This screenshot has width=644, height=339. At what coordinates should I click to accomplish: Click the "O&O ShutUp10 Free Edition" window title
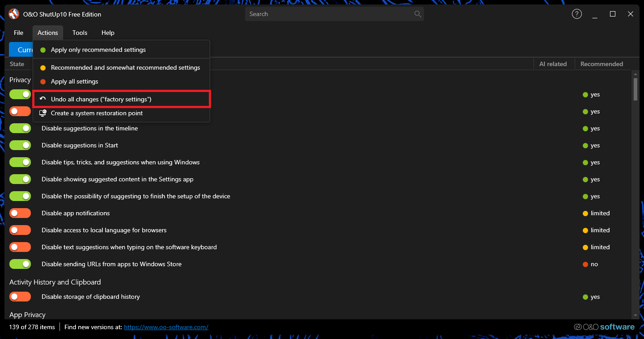tap(62, 14)
